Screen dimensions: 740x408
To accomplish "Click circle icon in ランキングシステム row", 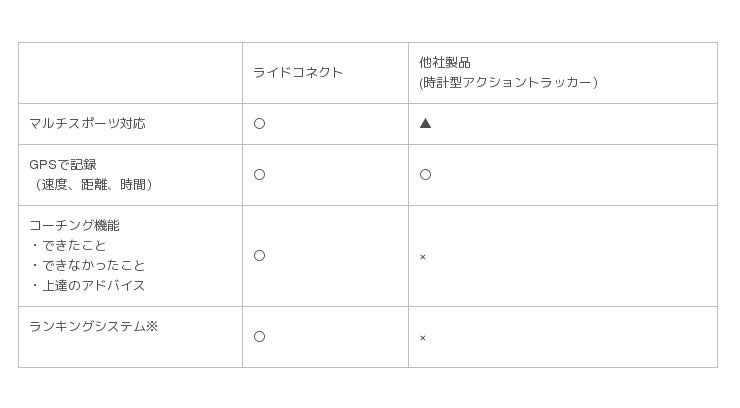I will pos(260,337).
